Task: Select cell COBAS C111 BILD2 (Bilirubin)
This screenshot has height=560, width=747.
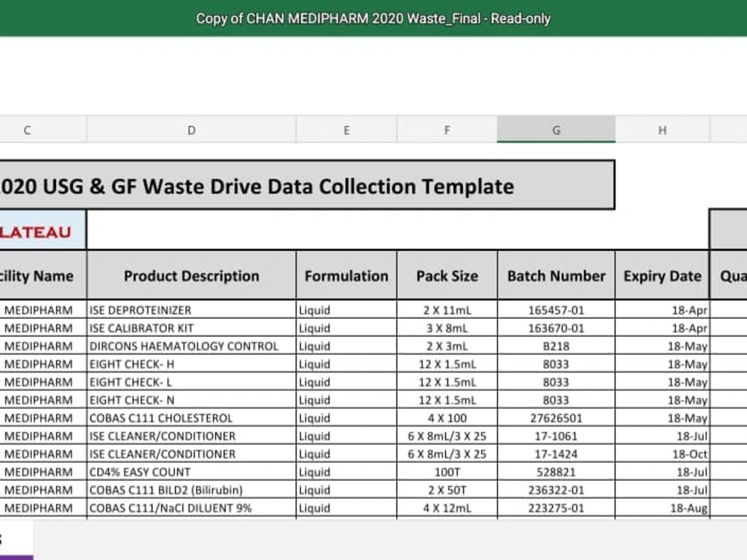Action: coord(191,490)
